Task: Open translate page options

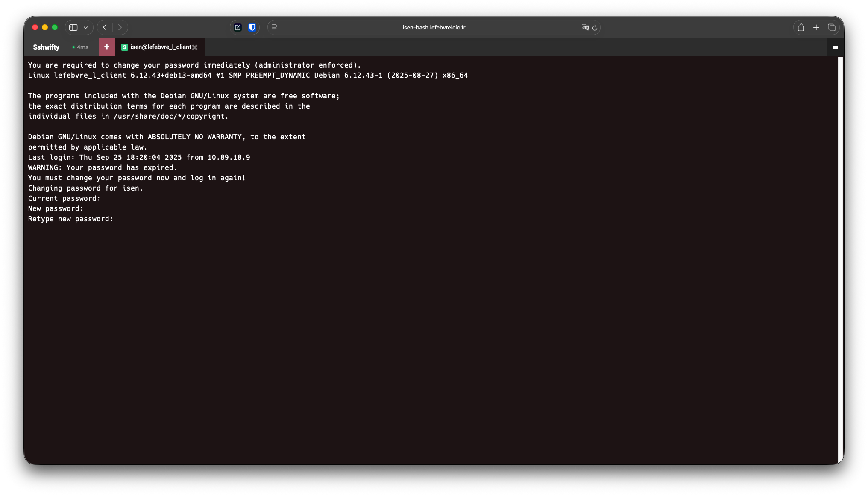Action: tap(585, 27)
